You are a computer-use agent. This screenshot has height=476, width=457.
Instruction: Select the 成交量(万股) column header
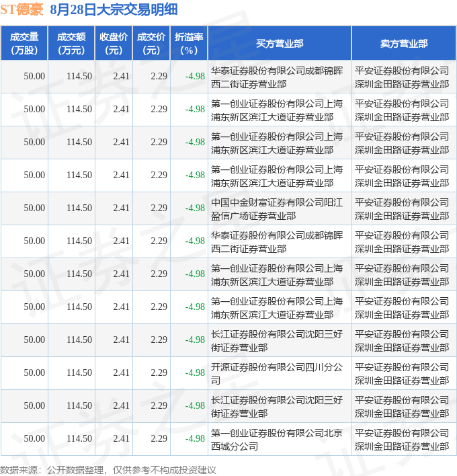(24, 44)
